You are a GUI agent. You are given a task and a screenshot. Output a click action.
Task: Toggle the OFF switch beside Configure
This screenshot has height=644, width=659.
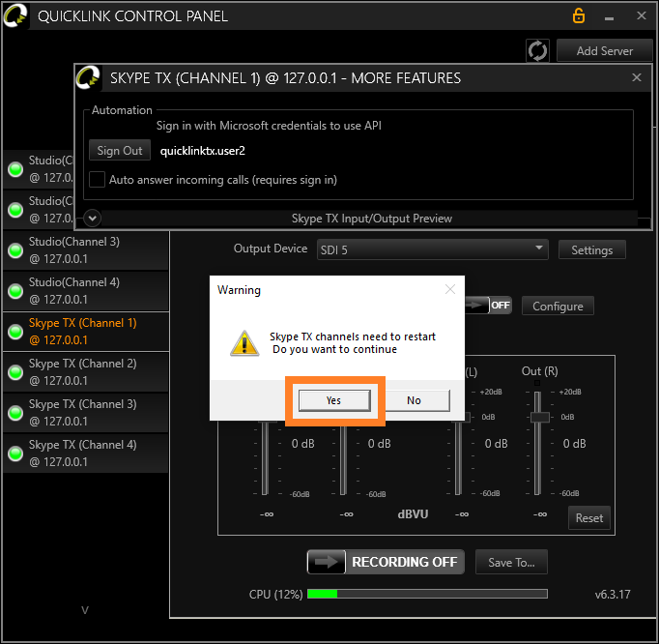[x=489, y=305]
